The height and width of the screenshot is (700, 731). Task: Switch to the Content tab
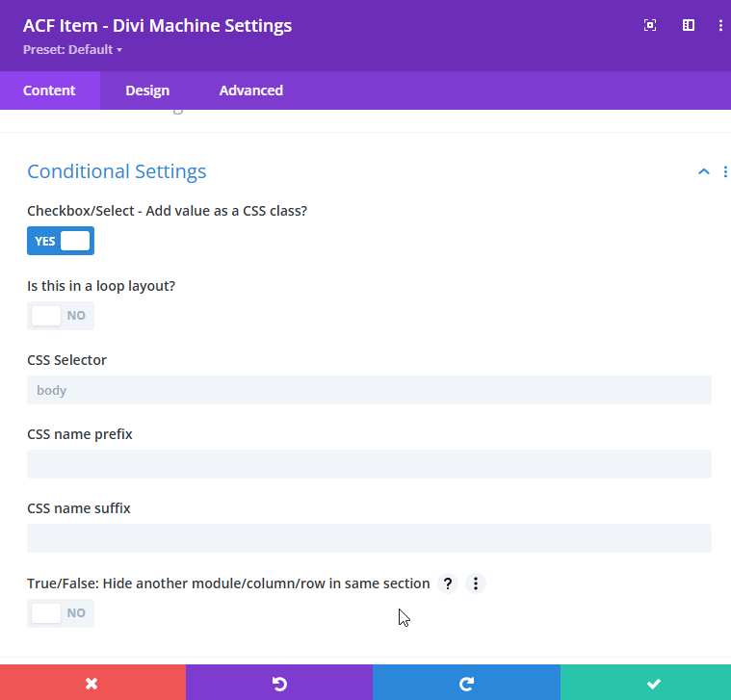click(x=49, y=91)
